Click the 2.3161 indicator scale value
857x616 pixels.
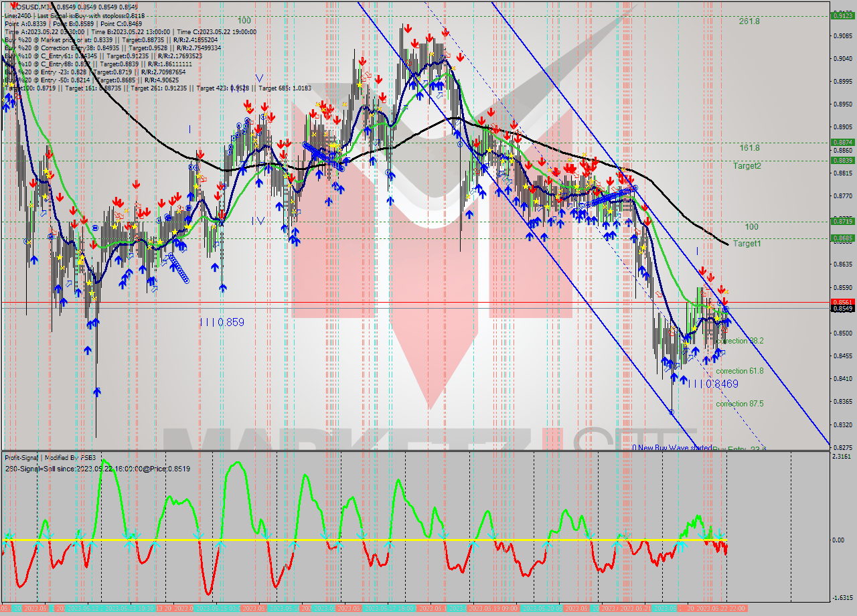coord(842,457)
